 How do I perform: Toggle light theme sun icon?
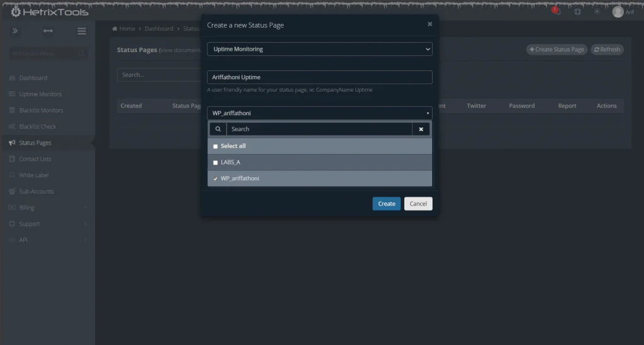[597, 12]
